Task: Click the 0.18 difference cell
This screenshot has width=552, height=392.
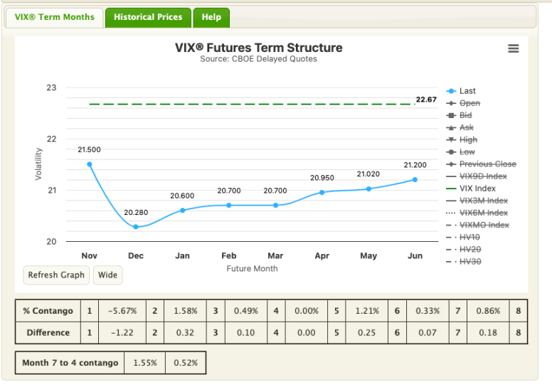Action: 488,333
